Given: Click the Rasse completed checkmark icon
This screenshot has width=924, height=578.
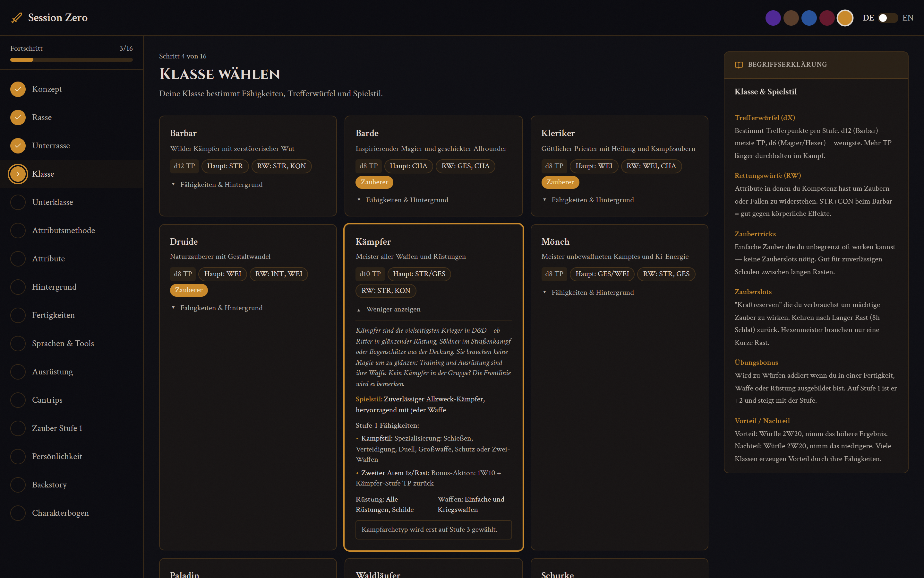Looking at the screenshot, I should click(x=18, y=117).
